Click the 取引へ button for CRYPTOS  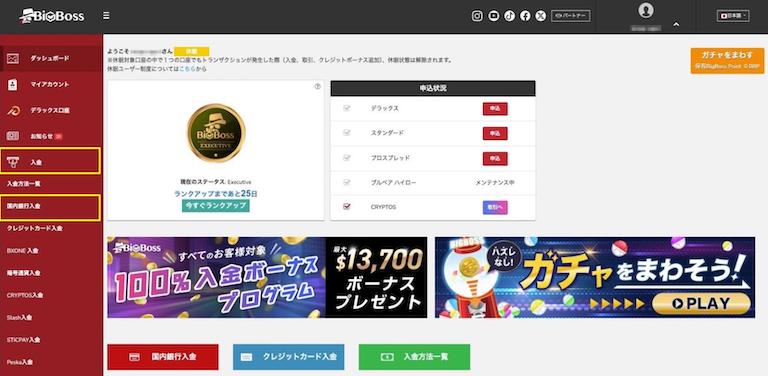(x=495, y=207)
